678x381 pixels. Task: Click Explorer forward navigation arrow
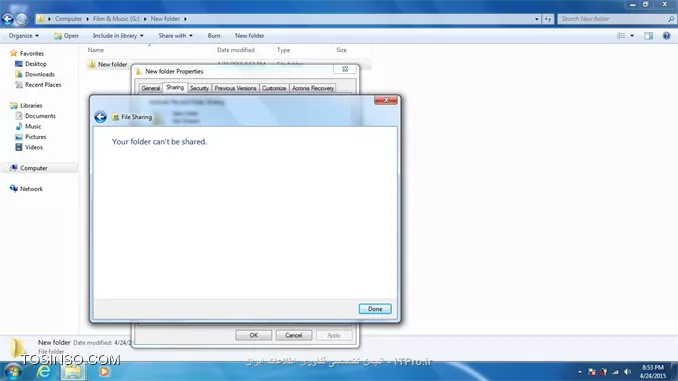tap(21, 19)
